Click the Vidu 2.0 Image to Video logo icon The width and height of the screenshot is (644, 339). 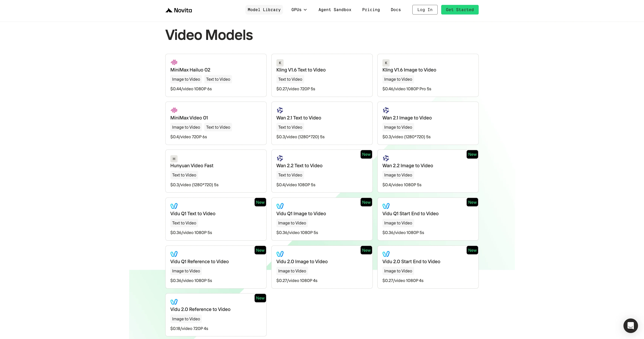280,254
